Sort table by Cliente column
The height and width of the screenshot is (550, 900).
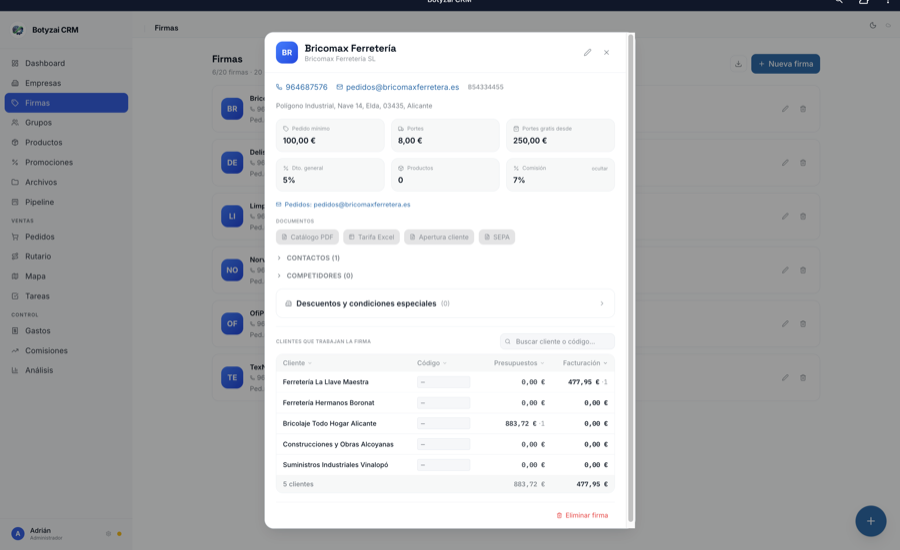point(297,363)
